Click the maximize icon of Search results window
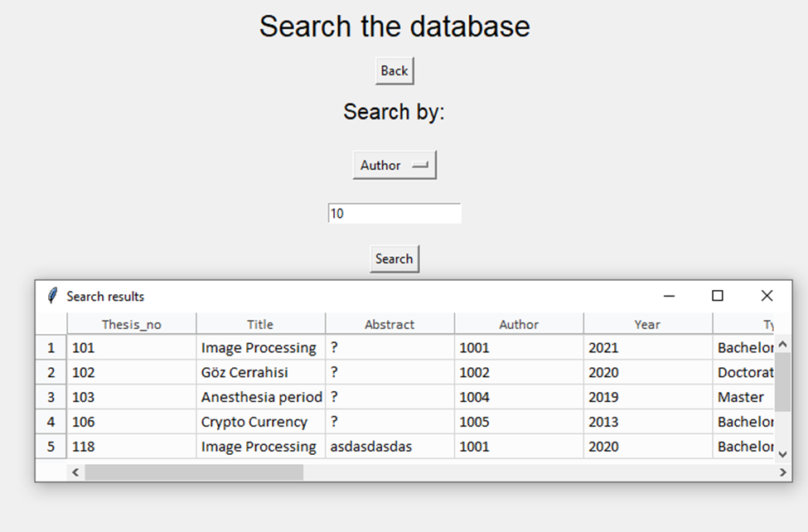 coord(718,296)
